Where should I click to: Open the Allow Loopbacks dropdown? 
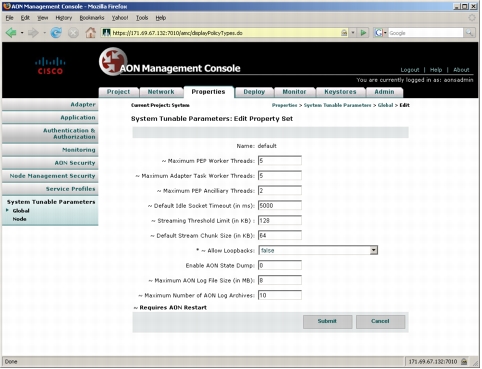pos(318,250)
